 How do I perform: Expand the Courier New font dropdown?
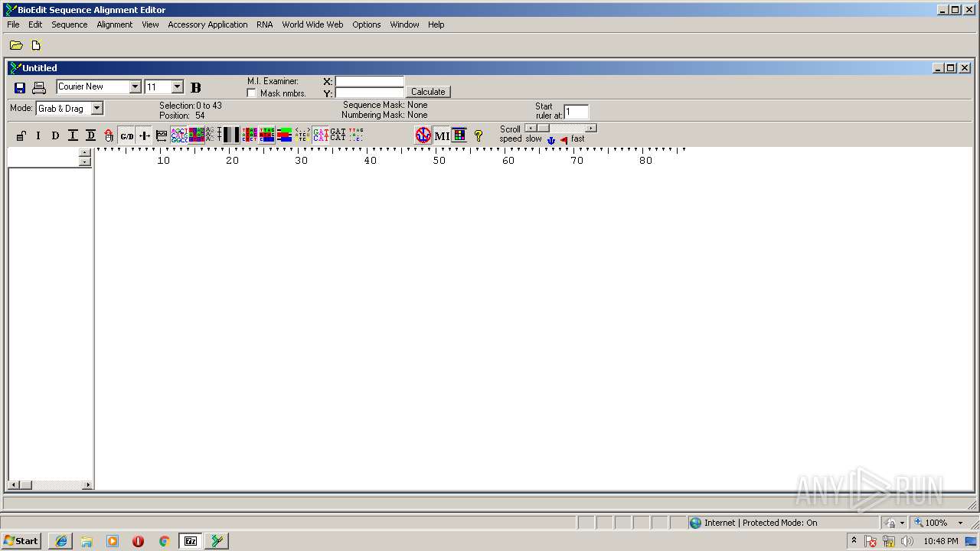click(135, 87)
